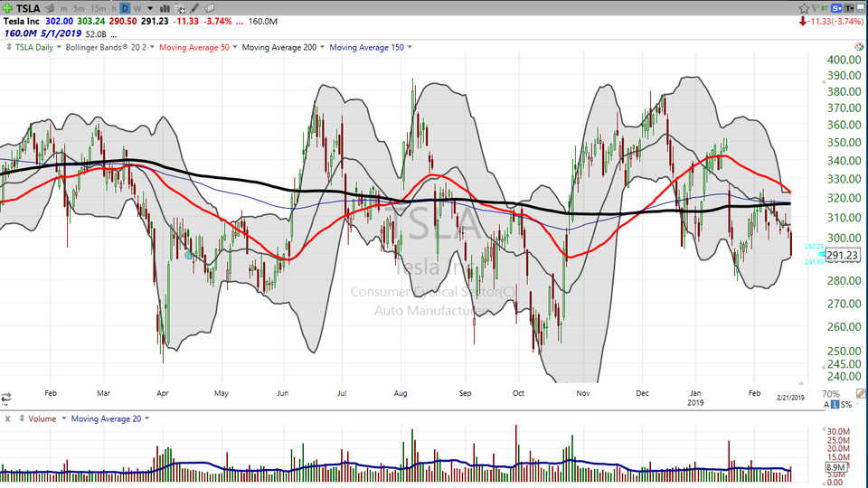
Task: Select the L logarithmic scale option
Action: [835, 405]
